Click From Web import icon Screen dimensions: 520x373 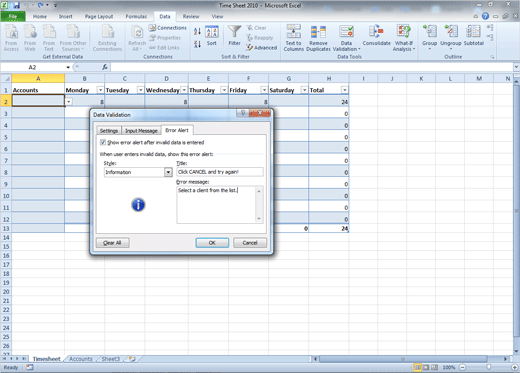[30, 38]
